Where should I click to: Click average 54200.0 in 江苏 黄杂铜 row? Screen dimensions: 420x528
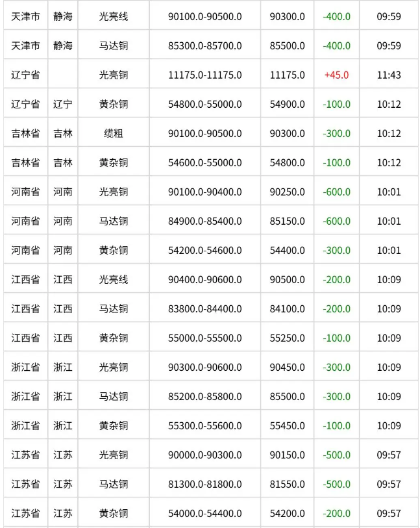(287, 514)
